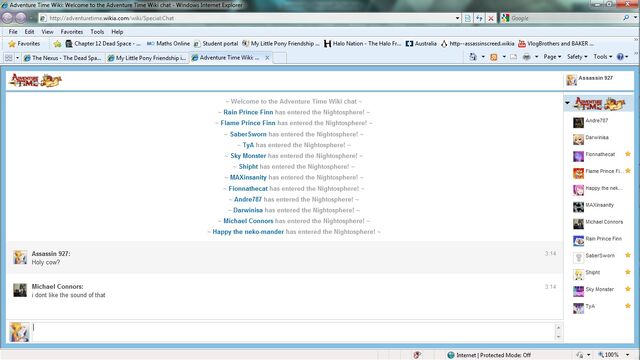Click Andre787's avatar in user list
The height and width of the screenshot is (360, 640).
(578, 122)
